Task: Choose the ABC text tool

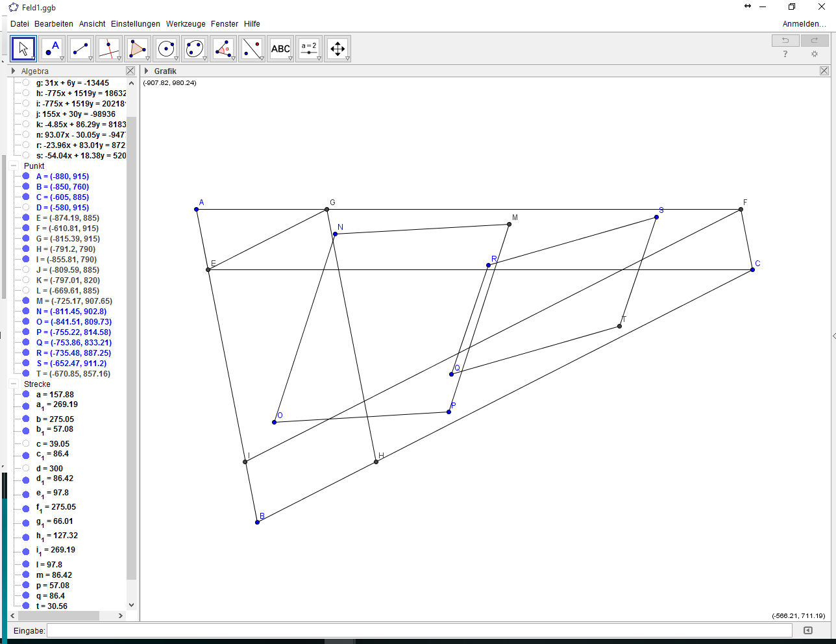Action: point(280,49)
